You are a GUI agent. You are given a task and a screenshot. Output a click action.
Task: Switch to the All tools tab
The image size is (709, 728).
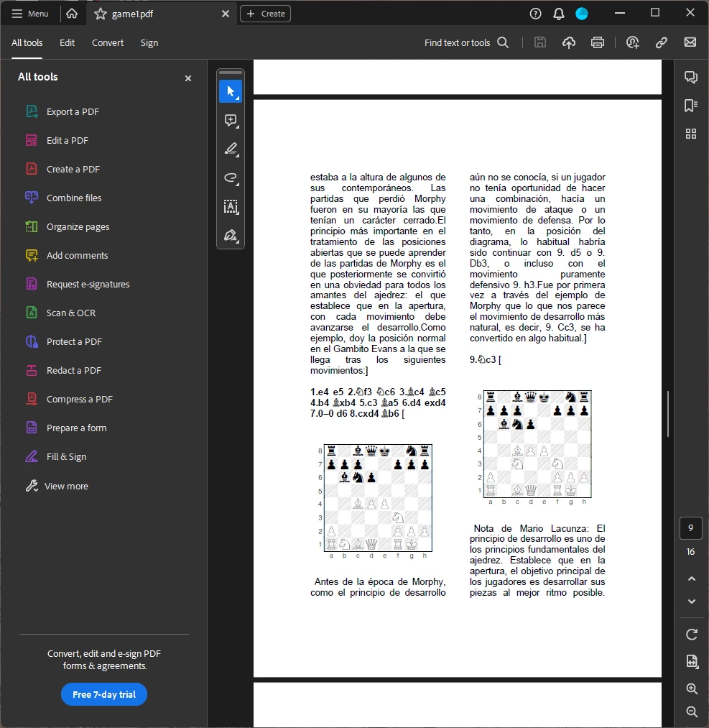[x=27, y=42]
